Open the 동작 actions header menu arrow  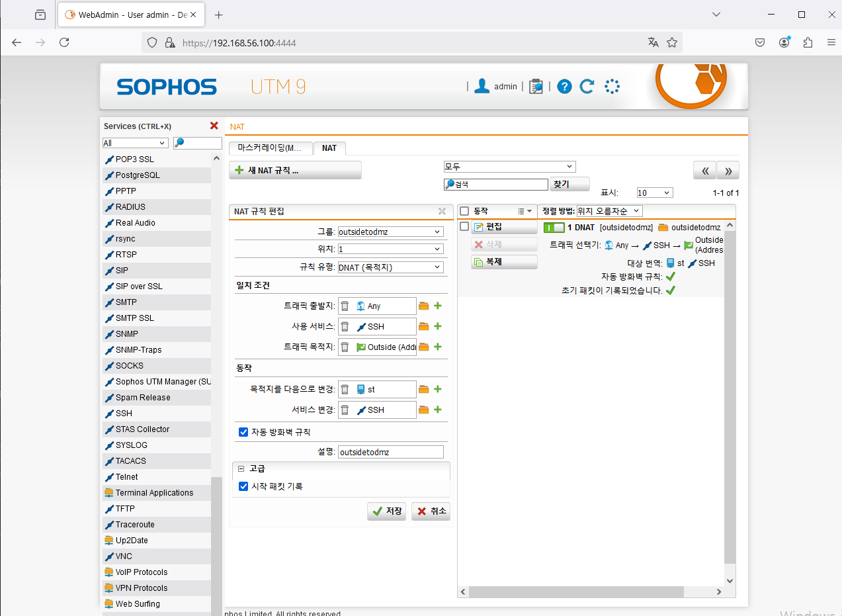[x=525, y=211]
